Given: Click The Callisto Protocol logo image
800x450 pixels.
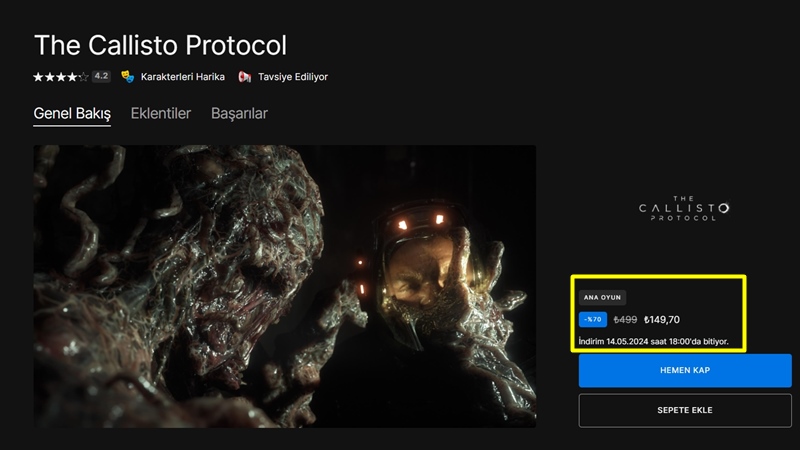Looking at the screenshot, I should pyautogui.click(x=684, y=208).
